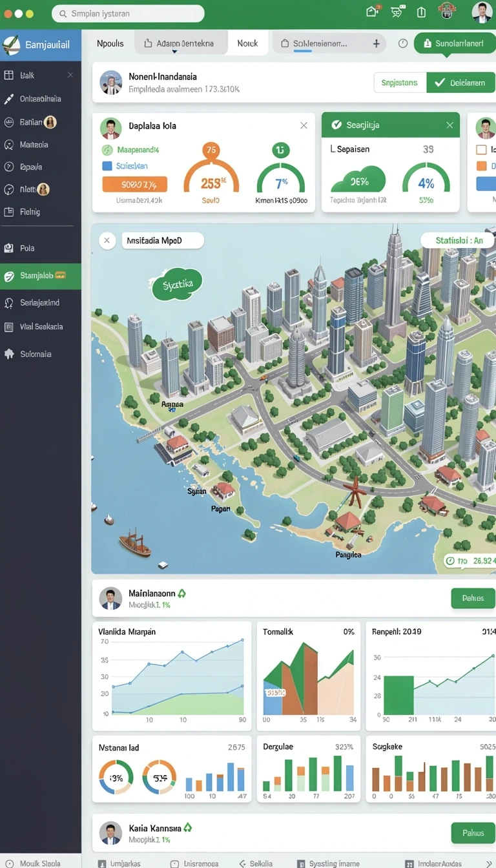Toggle the orange checkbox in rightmost card
Image resolution: width=496 pixels, height=868 pixels.
click(481, 166)
